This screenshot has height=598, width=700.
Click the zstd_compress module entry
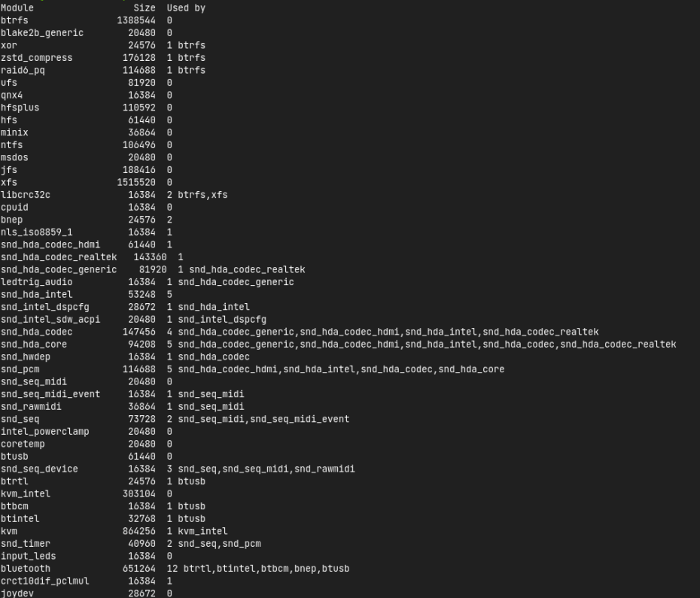tap(37, 58)
